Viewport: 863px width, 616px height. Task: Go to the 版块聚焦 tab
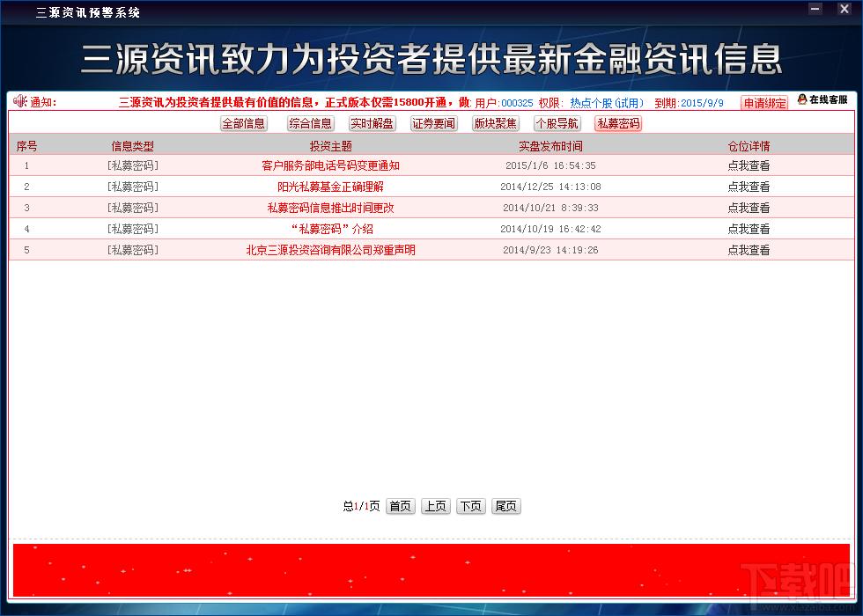[495, 124]
